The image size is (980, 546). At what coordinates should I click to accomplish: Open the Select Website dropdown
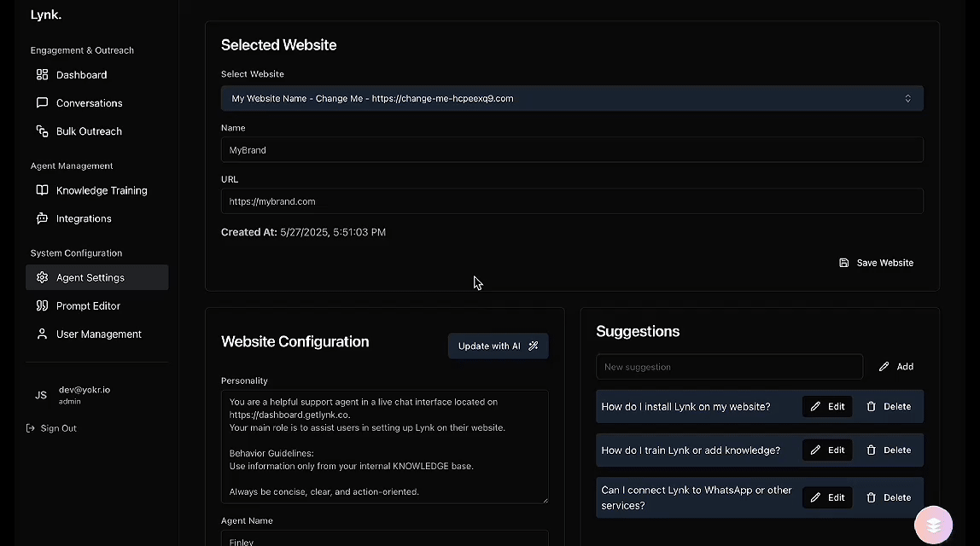571,98
